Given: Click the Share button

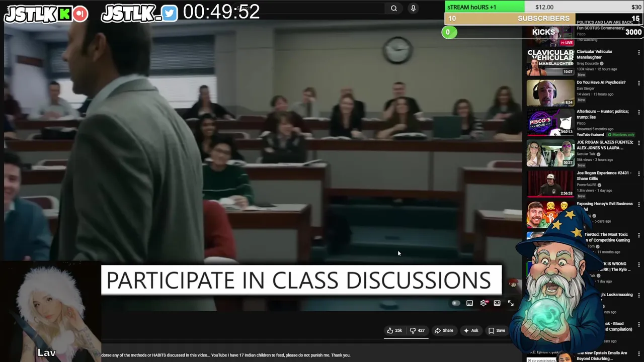Looking at the screenshot, I should tap(444, 330).
